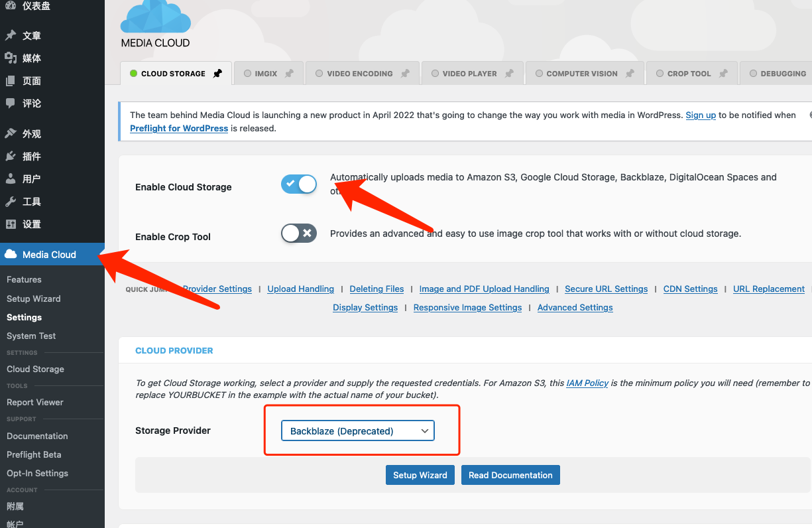812x528 pixels.
Task: Open the Storage Provider dropdown
Action: click(357, 431)
